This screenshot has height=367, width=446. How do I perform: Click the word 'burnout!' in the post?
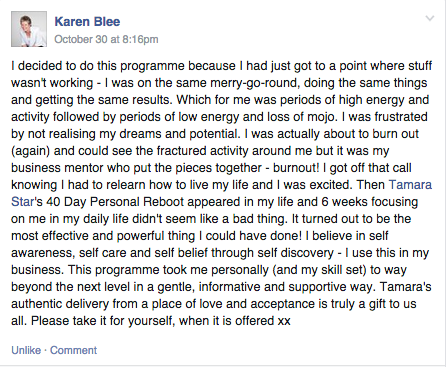[296, 168]
